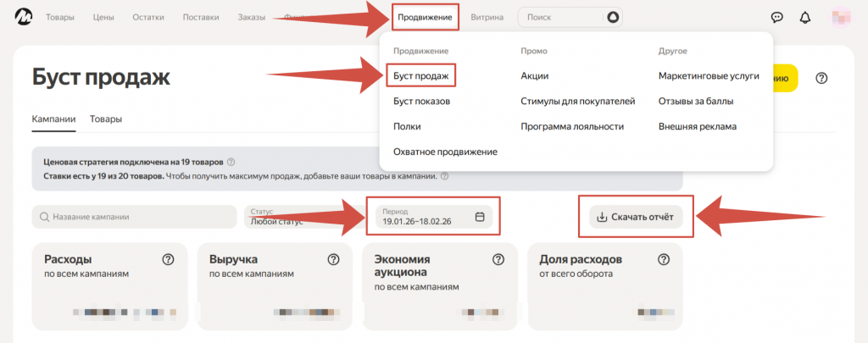Viewport: 868px width, 343px height.
Task: Open the Продвижение menu in top navigation
Action: [x=426, y=17]
